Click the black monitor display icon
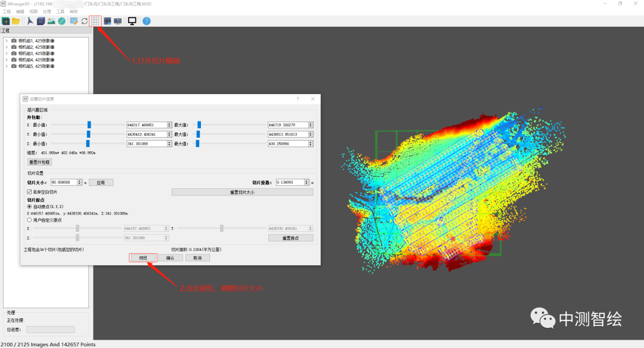This screenshot has width=644, height=348. tap(132, 21)
